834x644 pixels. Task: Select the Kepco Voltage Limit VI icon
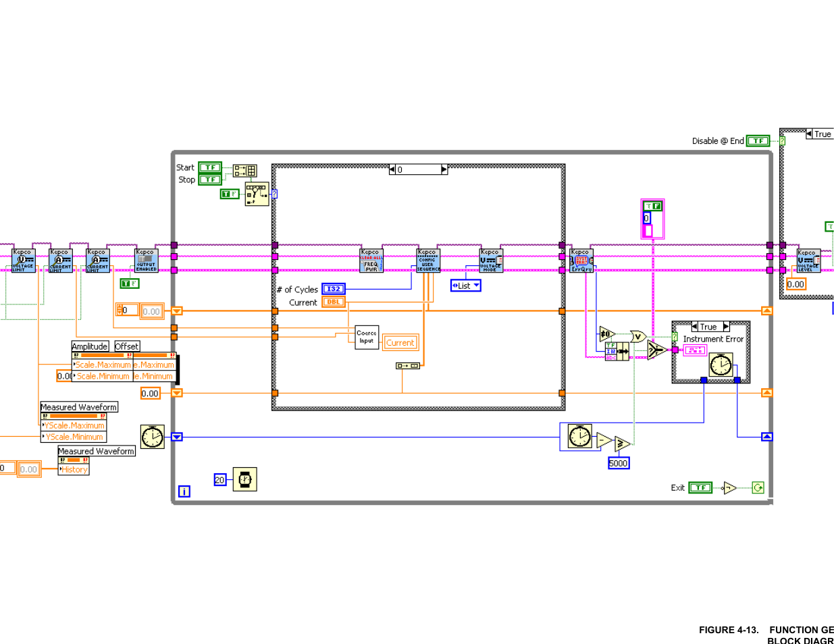pyautogui.click(x=24, y=261)
